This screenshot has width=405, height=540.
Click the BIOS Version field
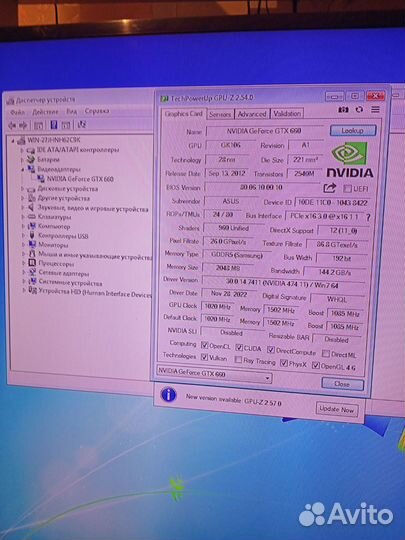click(x=262, y=187)
